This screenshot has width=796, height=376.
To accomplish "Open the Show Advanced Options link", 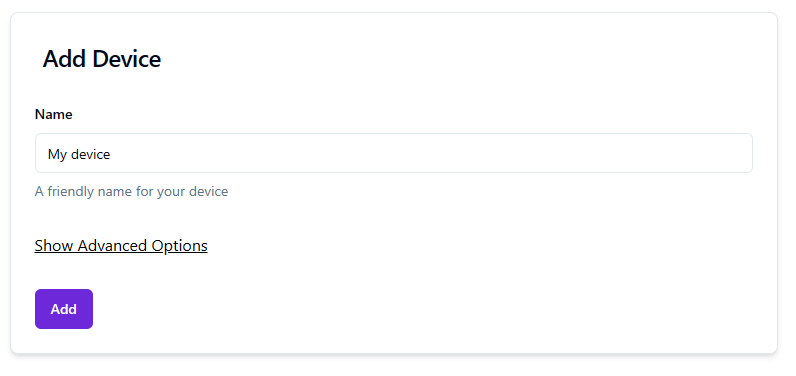I will click(x=121, y=246).
